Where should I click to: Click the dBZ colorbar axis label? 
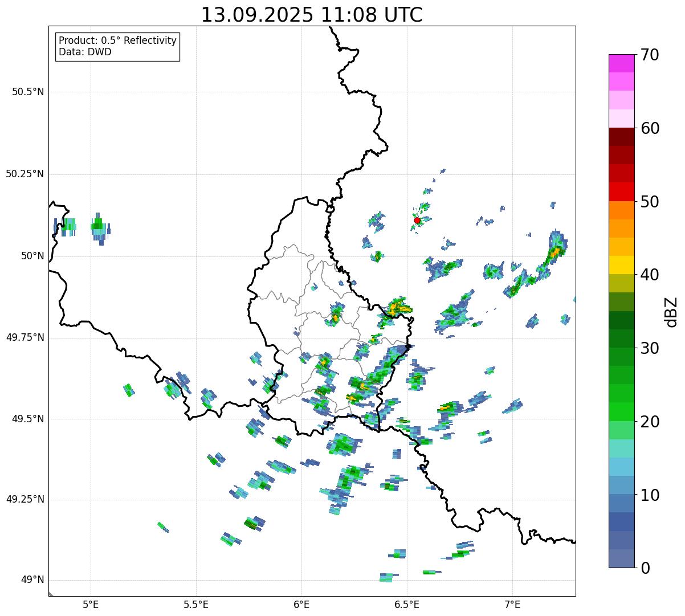coord(671,311)
